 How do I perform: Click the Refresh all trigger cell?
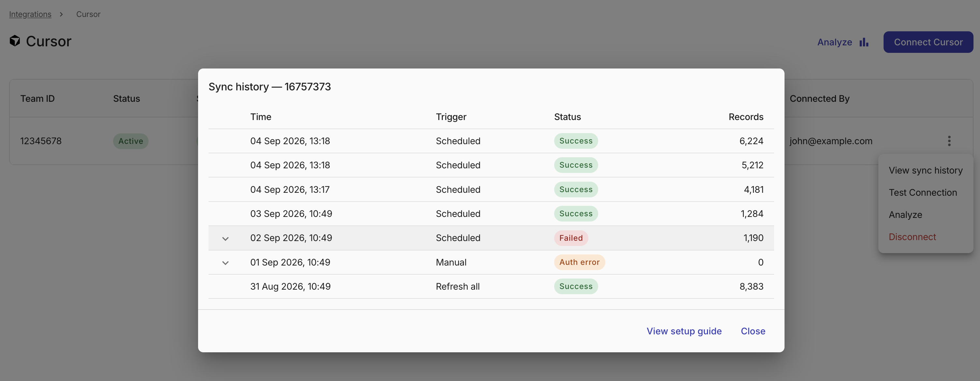457,286
